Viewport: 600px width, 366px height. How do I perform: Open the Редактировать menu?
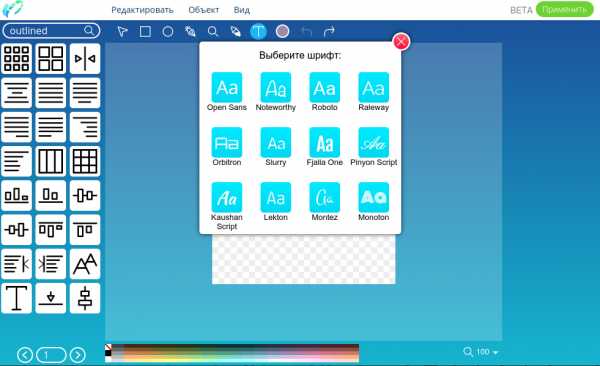click(142, 10)
